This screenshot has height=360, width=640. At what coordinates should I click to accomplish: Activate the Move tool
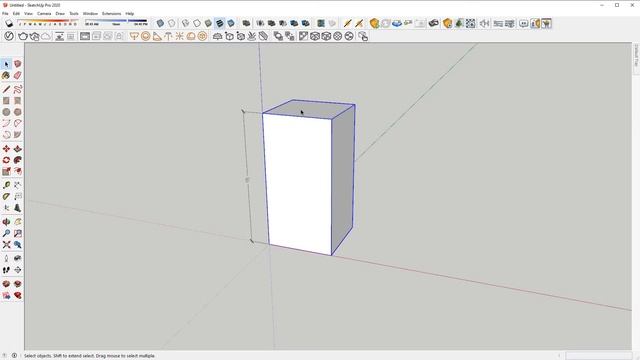(x=6, y=149)
